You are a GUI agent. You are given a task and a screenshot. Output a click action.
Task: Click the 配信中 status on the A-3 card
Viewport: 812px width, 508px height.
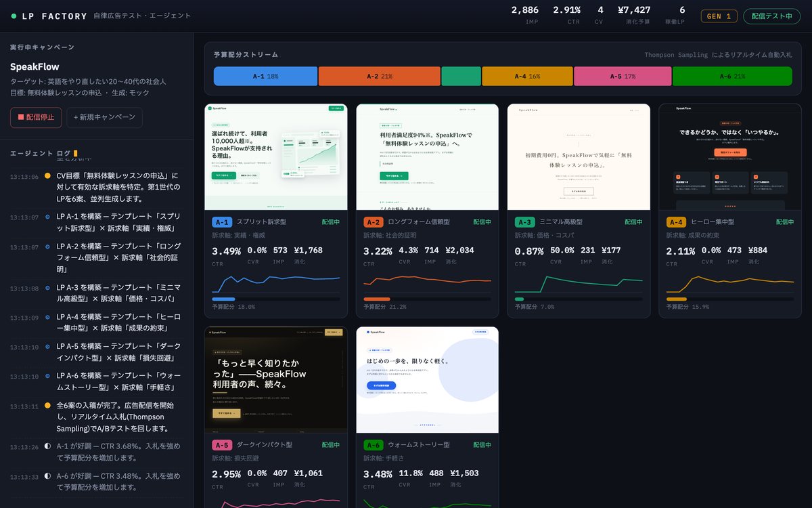click(x=633, y=222)
